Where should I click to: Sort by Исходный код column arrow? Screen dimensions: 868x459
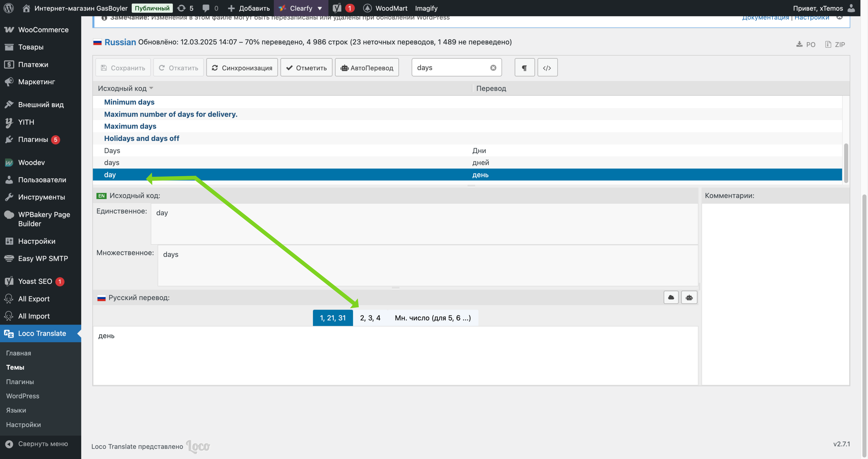151,88
